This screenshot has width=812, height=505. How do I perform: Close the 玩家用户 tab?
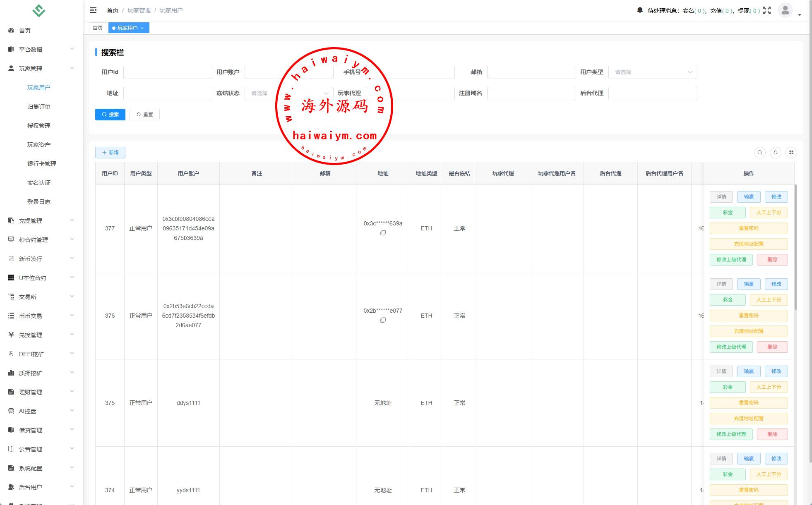pyautogui.click(x=142, y=28)
